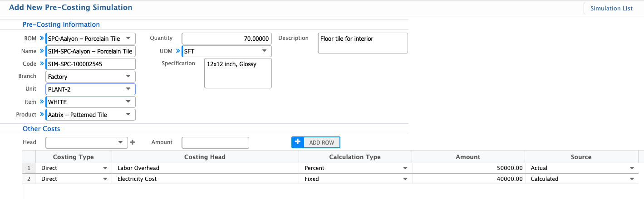Click the double-arrow icon next to Code
The height and width of the screenshot is (199, 644).
(x=42, y=64)
